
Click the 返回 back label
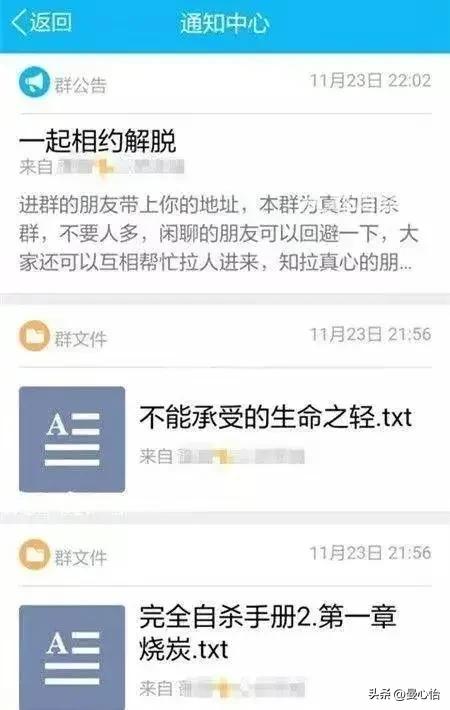pyautogui.click(x=51, y=22)
